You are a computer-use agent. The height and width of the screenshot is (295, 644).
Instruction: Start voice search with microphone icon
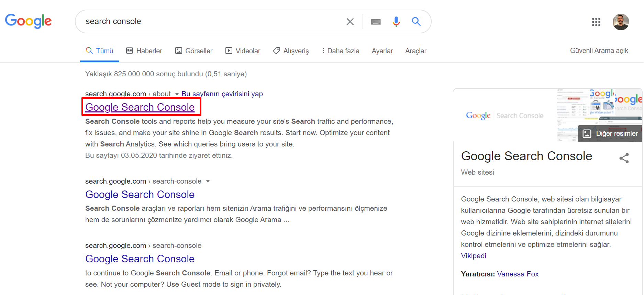(396, 22)
